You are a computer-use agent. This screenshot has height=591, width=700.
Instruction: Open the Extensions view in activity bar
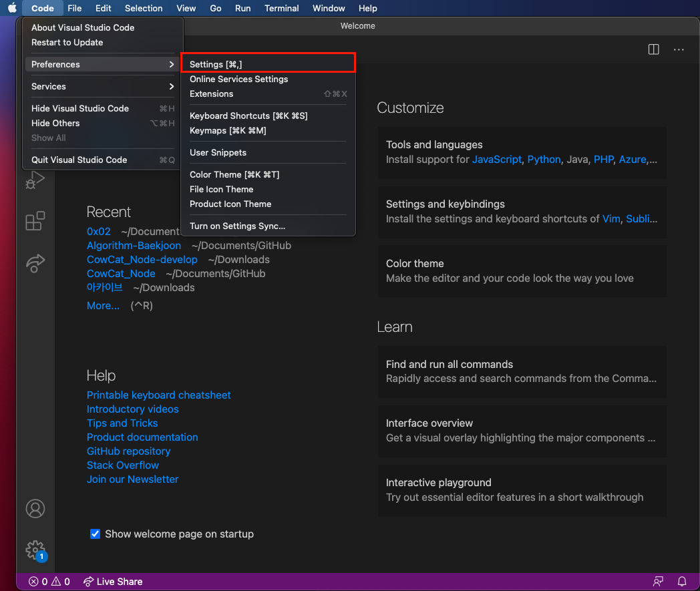click(x=35, y=221)
